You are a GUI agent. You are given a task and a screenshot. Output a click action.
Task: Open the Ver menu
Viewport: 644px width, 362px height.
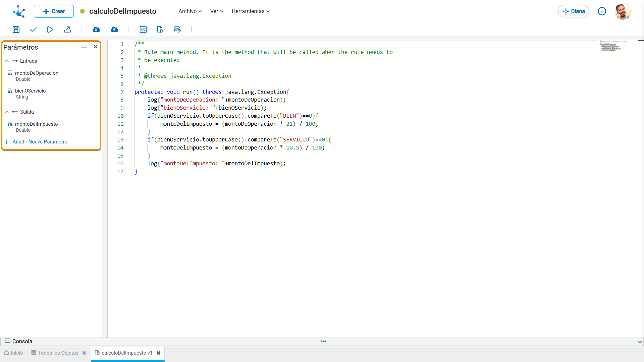tap(217, 11)
